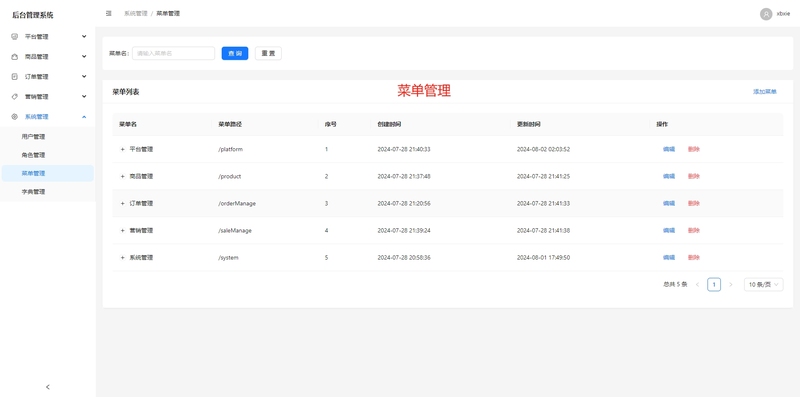Image resolution: width=800 pixels, height=397 pixels.
Task: Click the 添加菜单 link
Action: pos(765,92)
